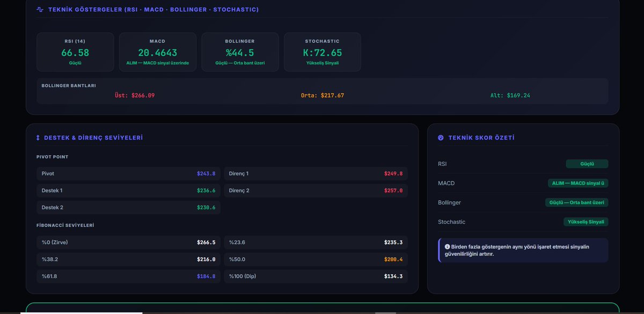
Task: Click the Güçlü badge in RSI score row
Action: [587, 164]
